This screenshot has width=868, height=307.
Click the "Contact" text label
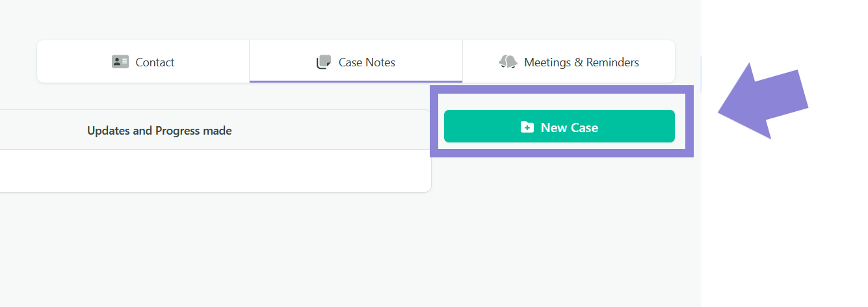(x=155, y=62)
